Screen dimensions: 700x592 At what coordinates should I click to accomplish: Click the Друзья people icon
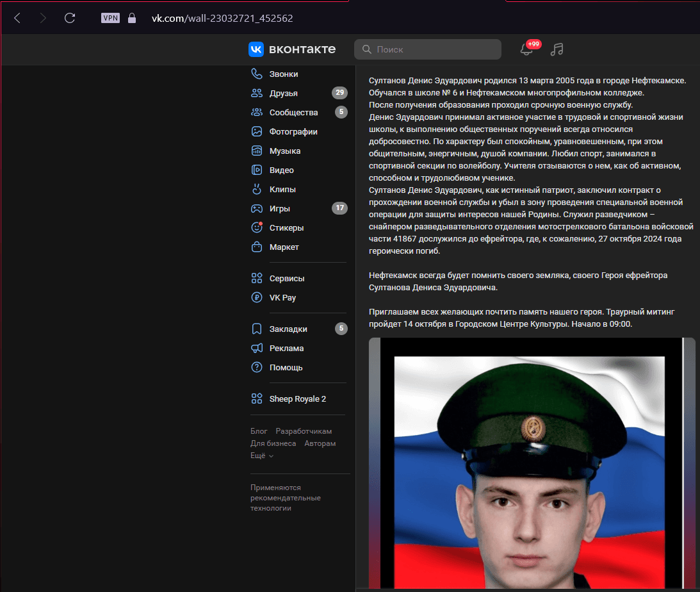click(257, 93)
